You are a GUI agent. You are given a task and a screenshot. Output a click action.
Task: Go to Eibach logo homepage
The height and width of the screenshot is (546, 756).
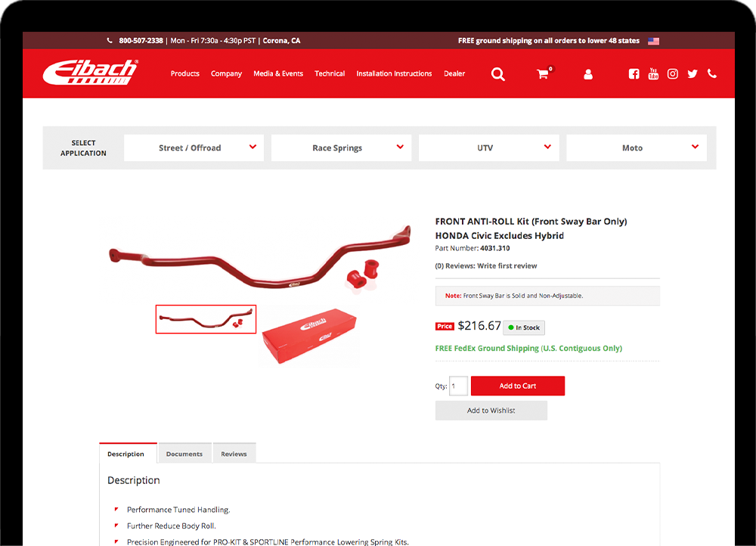[x=91, y=73]
